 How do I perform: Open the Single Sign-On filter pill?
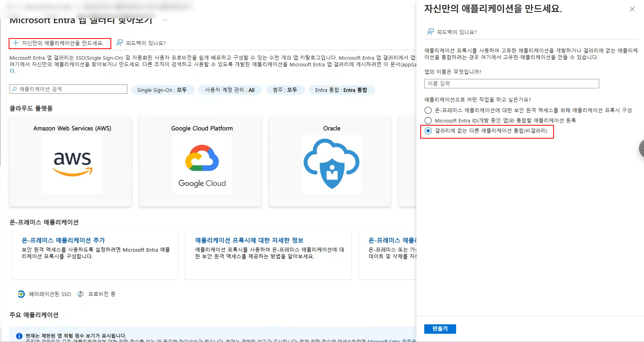click(x=162, y=90)
